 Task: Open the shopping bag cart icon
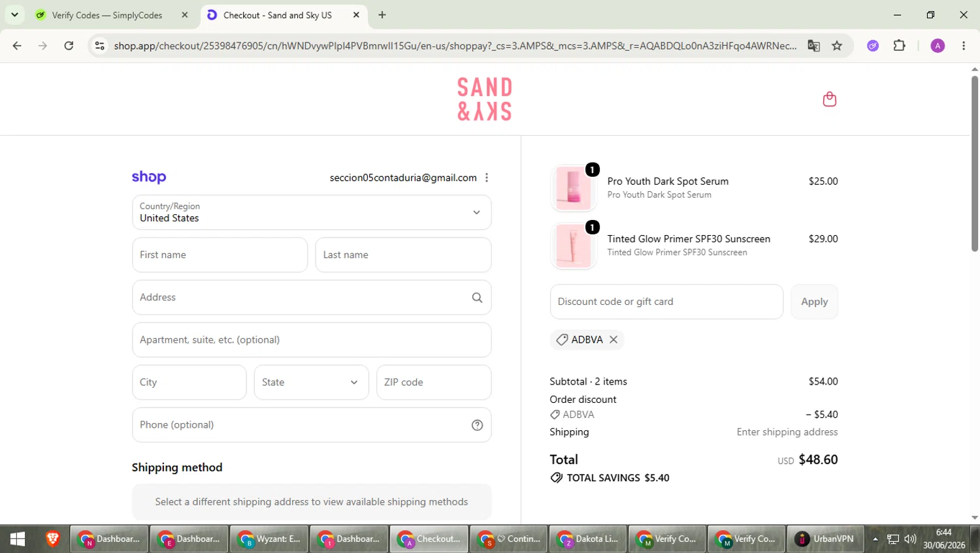click(829, 99)
